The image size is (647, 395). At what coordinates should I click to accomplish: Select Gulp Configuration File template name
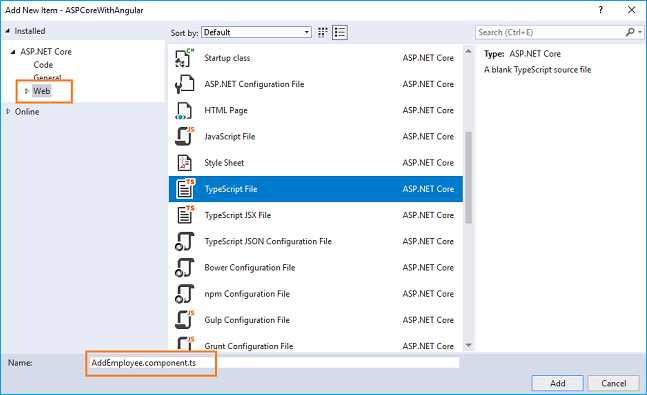point(247,320)
